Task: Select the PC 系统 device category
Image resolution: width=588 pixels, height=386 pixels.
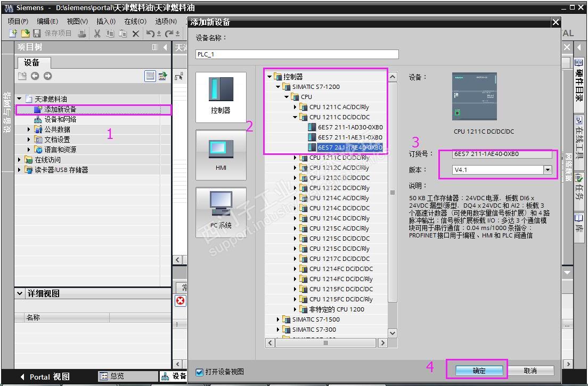Action: [221, 212]
